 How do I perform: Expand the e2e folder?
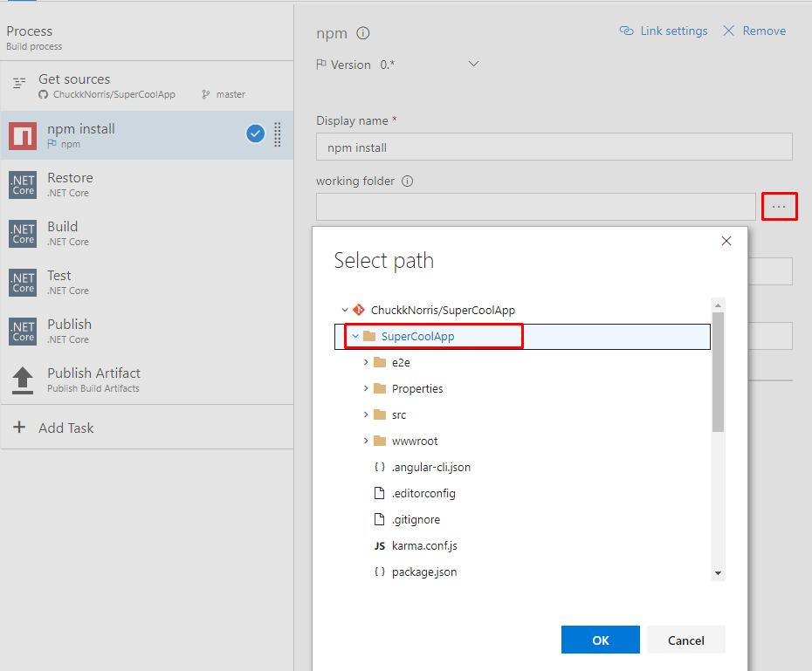coord(366,362)
